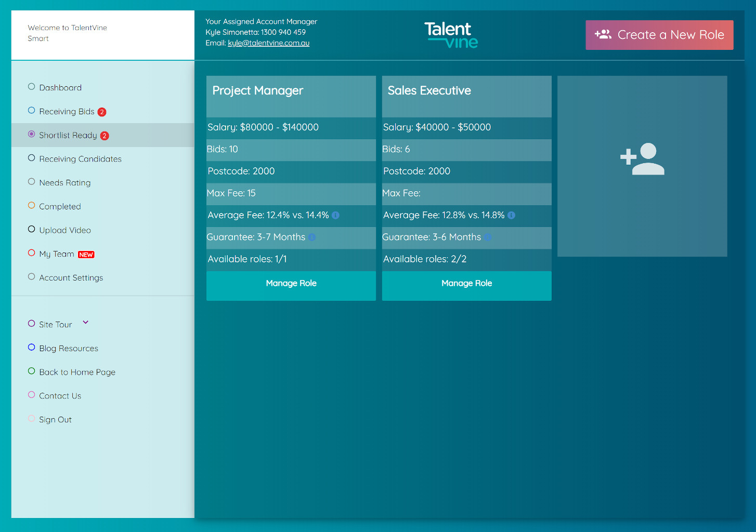Select the Shortlist Ready radio circle
Viewport: 756px width, 532px height.
[32, 135]
